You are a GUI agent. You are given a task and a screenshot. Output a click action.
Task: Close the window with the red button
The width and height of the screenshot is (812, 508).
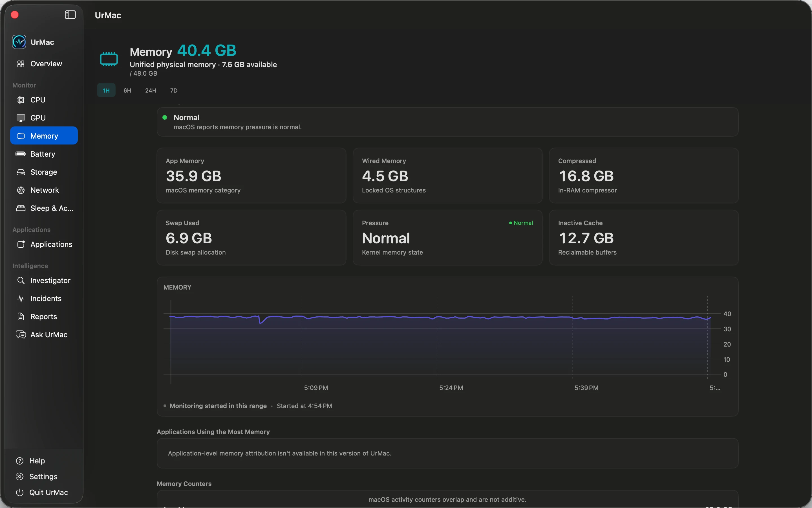15,15
